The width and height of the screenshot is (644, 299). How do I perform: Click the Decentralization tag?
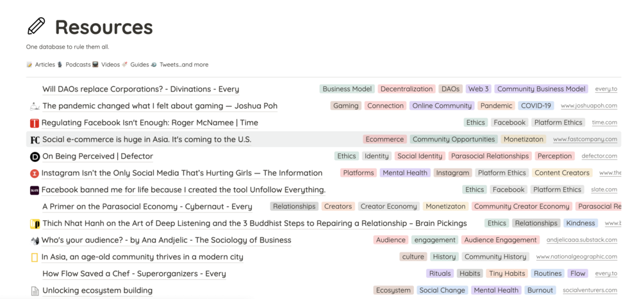tap(407, 89)
